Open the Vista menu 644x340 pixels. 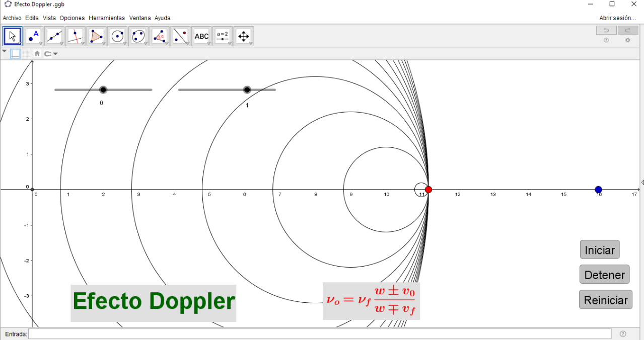pos(49,18)
